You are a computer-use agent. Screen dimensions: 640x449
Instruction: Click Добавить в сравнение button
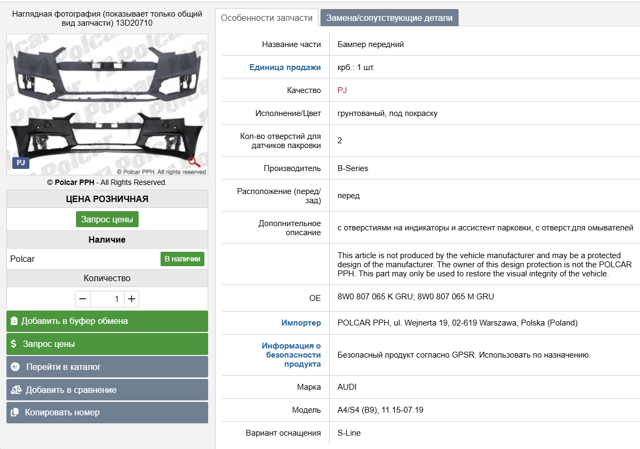[107, 390]
